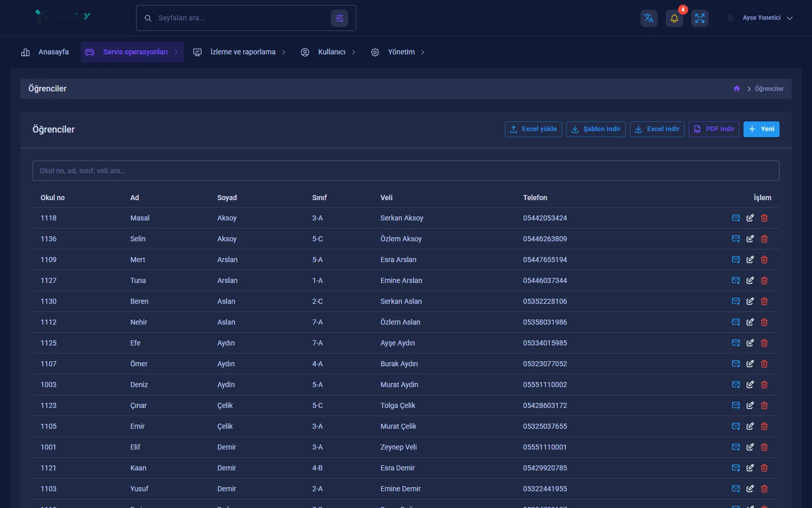The width and height of the screenshot is (812, 508).
Task: Click Ad column header
Action: [134, 198]
